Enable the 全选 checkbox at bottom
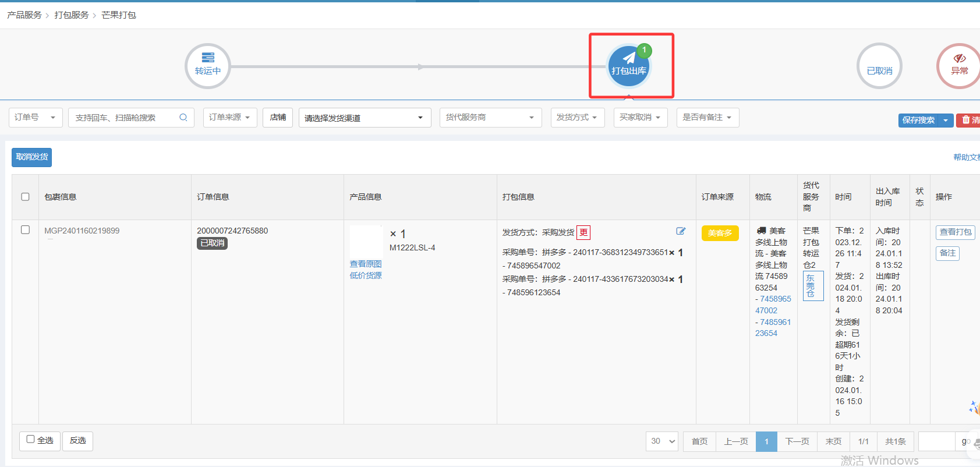The height and width of the screenshot is (467, 980). pos(31,440)
